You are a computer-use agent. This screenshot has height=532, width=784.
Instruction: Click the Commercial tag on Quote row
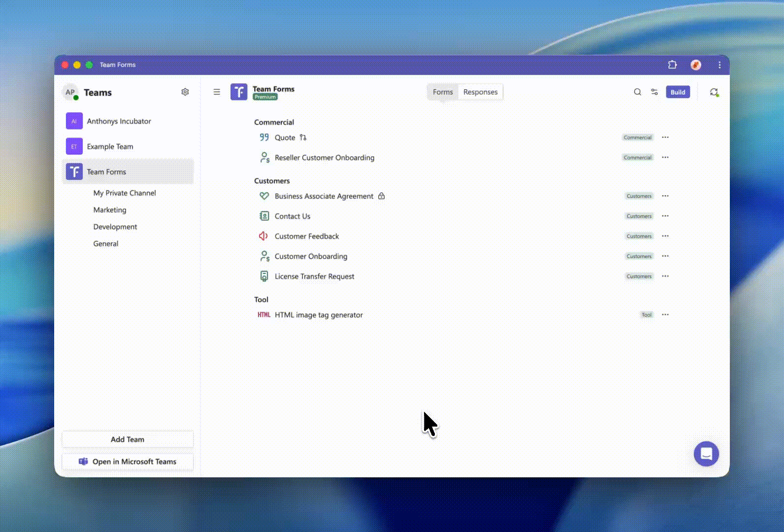click(638, 137)
